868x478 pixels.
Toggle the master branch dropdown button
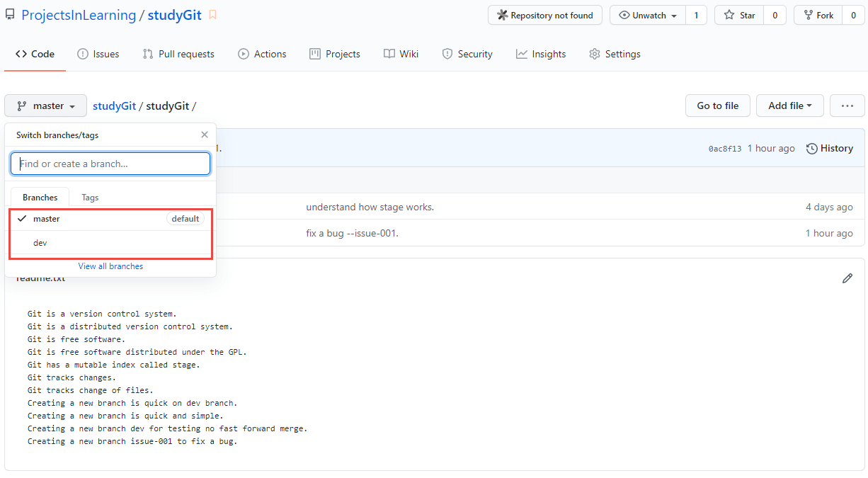click(x=46, y=106)
